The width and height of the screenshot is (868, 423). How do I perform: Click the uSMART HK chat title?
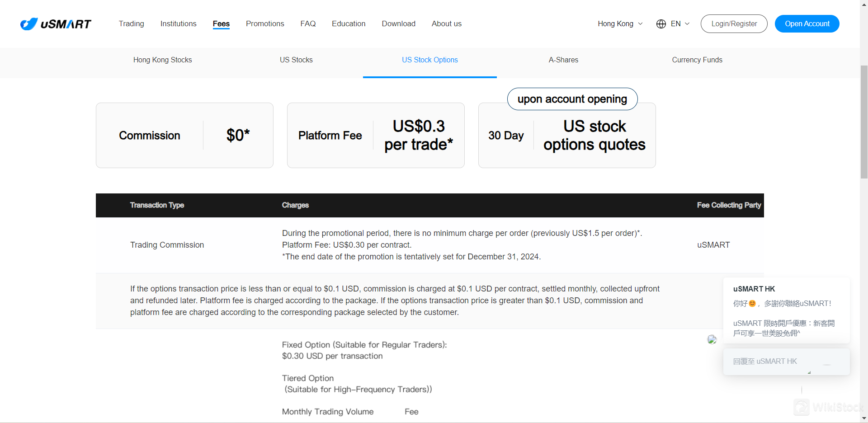tap(754, 289)
